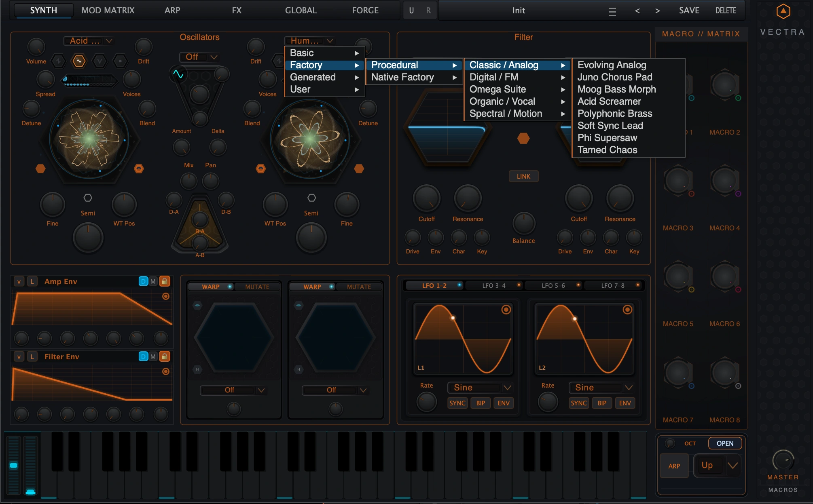Open the Off dropdown under Oscillators
This screenshot has width=813, height=504.
(199, 57)
